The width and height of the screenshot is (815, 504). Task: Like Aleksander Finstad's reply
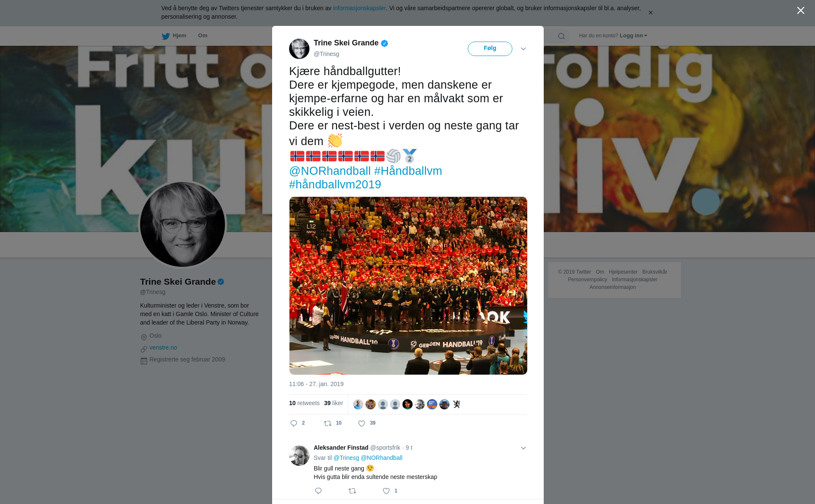[386, 491]
